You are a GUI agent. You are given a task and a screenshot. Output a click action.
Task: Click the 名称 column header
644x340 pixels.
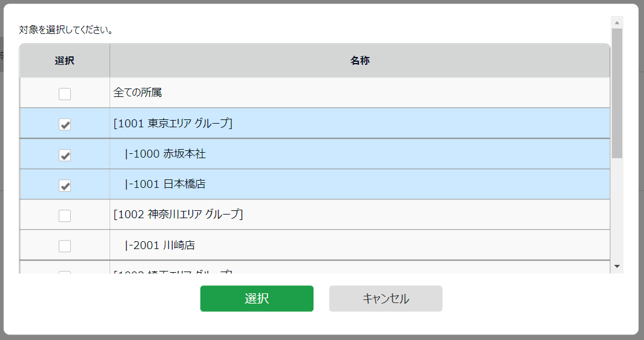360,61
